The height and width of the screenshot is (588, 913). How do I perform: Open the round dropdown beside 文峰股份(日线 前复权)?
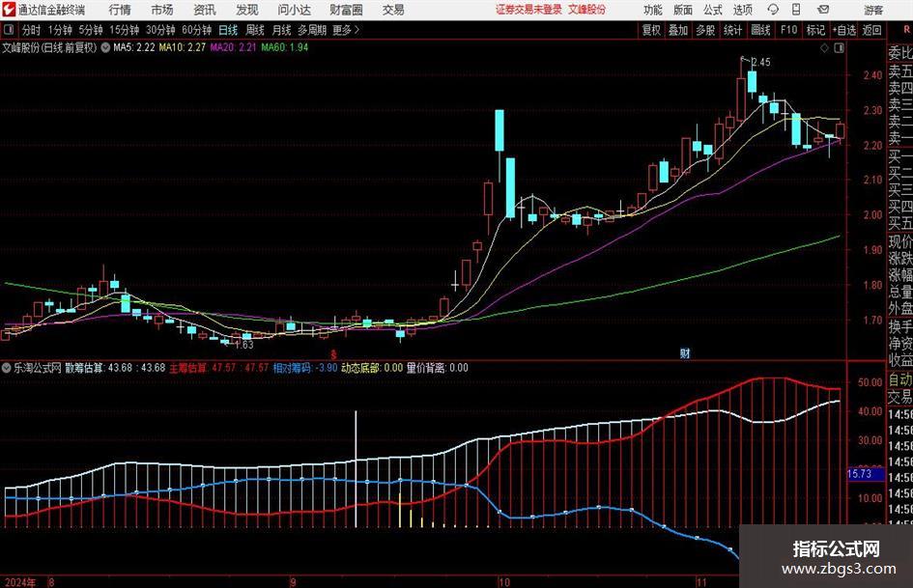click(105, 47)
